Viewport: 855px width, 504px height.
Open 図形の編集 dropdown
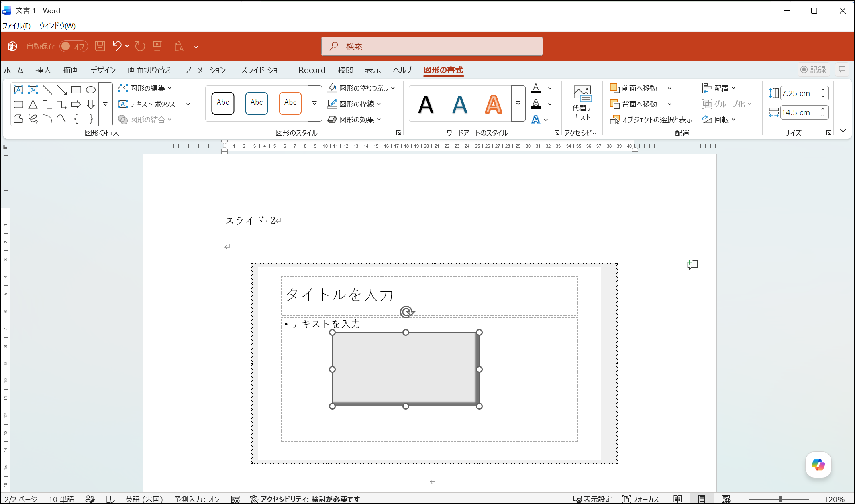coord(145,88)
